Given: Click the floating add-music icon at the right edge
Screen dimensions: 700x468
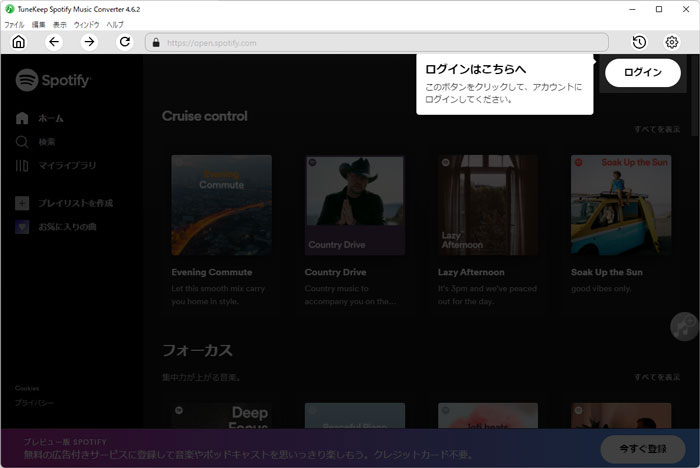Looking at the screenshot, I should click(x=683, y=327).
